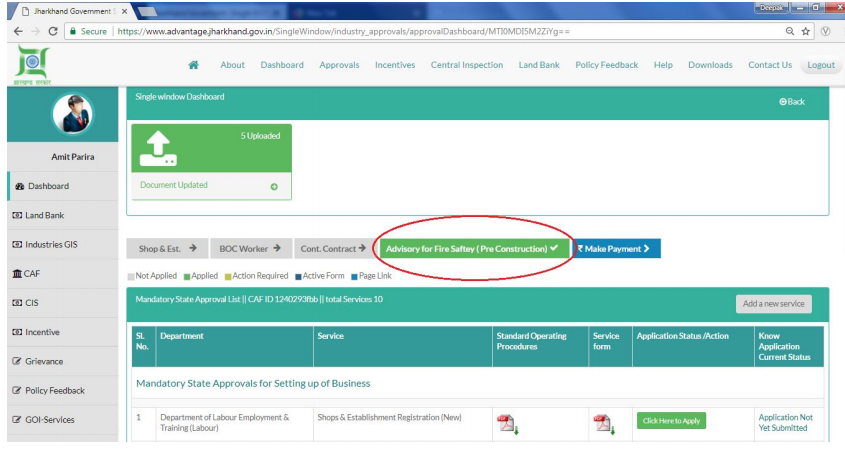Open GOI-Services from the sidebar

pos(63,419)
